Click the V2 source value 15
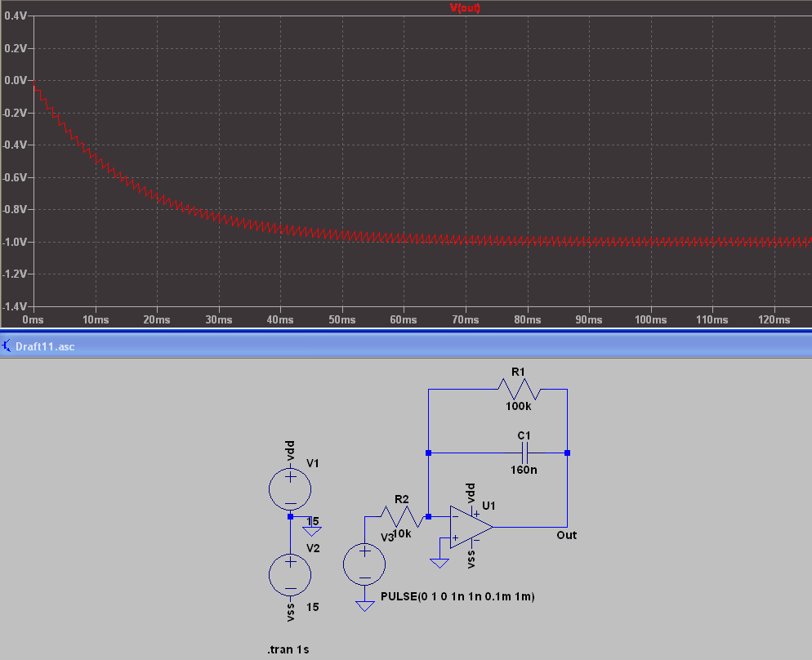812x660 pixels. point(312,607)
